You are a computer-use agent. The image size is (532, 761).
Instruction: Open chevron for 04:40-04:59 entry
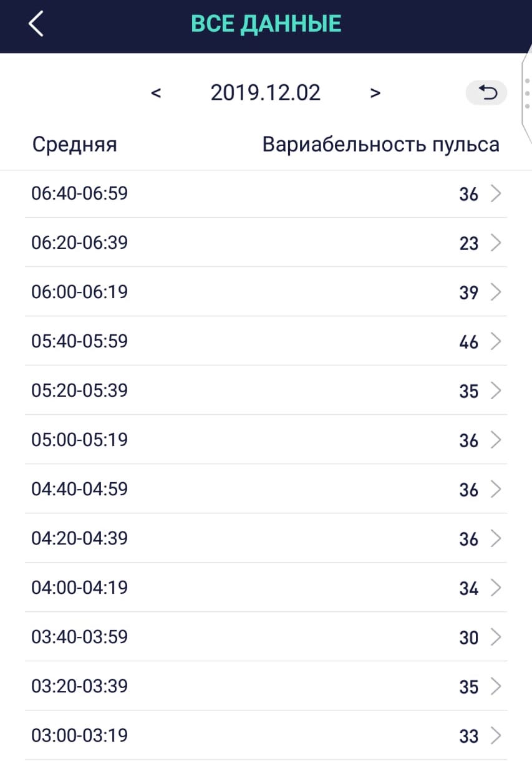(496, 489)
